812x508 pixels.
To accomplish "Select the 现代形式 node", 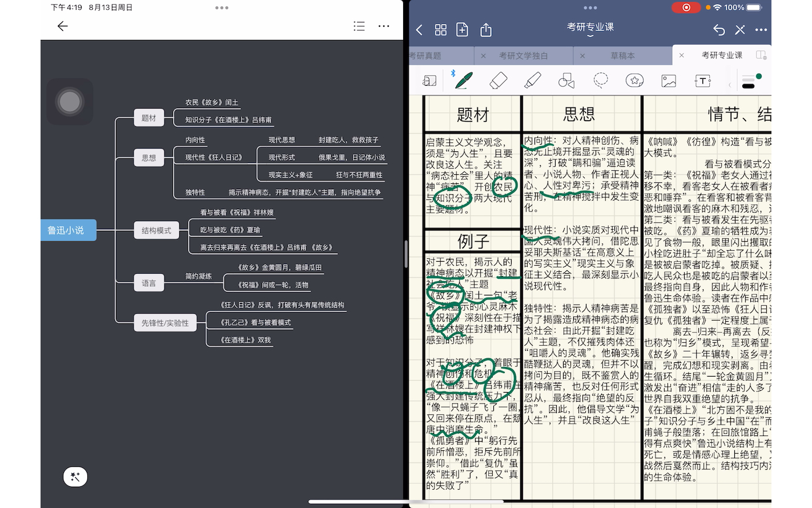I will pyautogui.click(x=282, y=157).
